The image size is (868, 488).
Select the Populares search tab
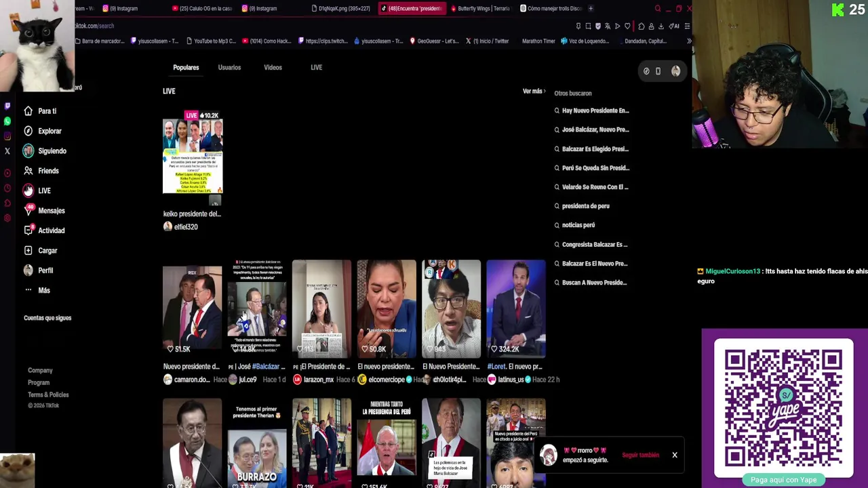[x=186, y=68]
